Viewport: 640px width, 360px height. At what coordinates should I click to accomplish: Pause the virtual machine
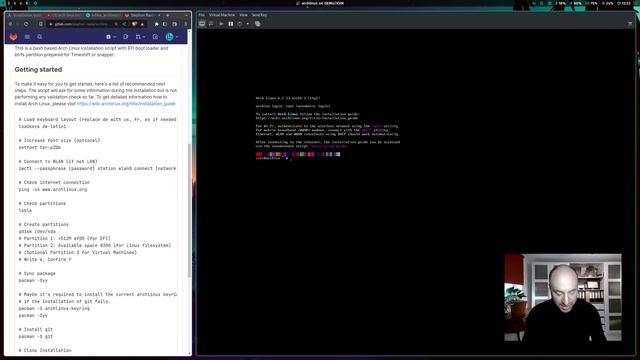[231, 24]
